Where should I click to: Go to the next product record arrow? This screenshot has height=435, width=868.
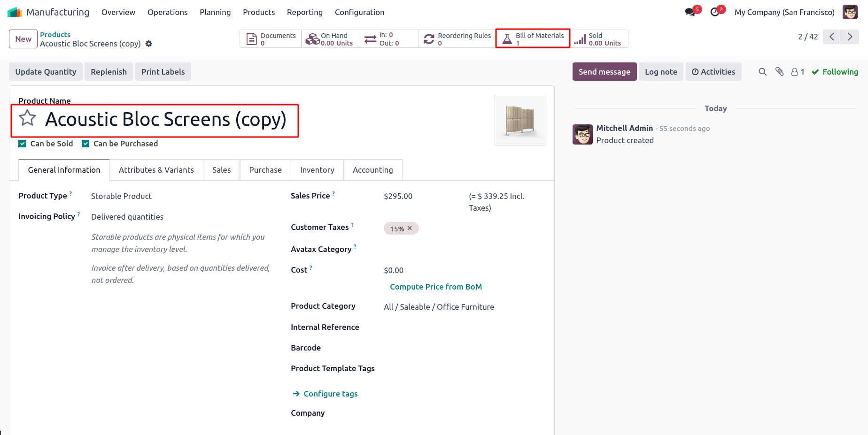850,37
